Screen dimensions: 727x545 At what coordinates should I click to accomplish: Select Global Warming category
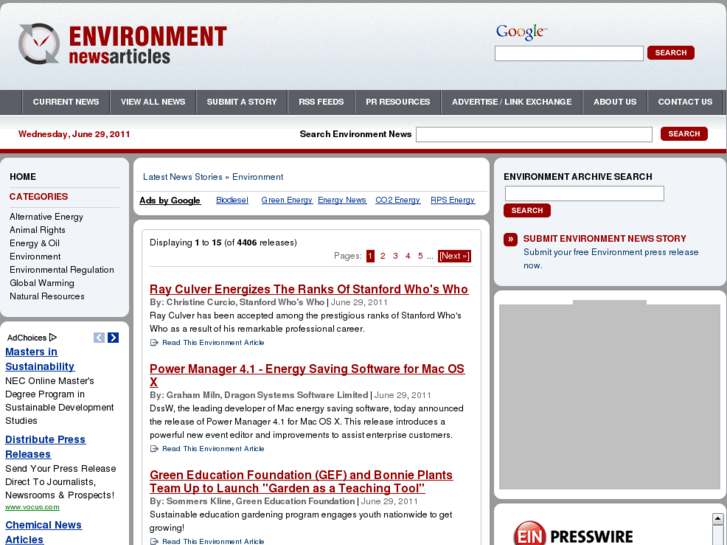[42, 283]
